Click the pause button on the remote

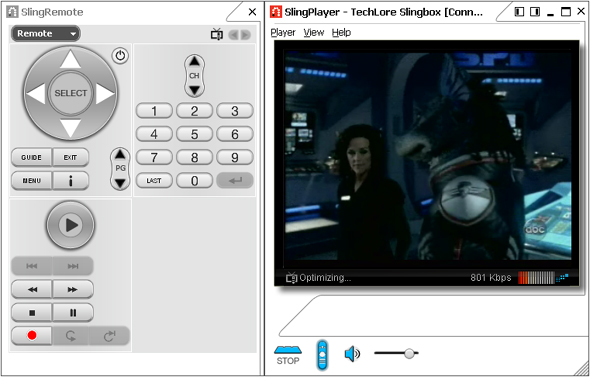click(x=73, y=313)
